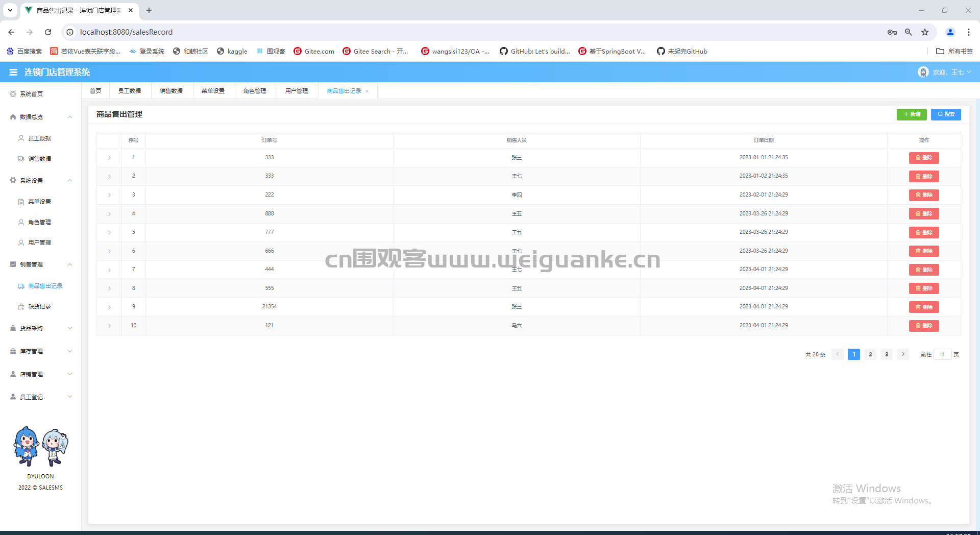Switch to the 员工数据 tab

point(130,91)
